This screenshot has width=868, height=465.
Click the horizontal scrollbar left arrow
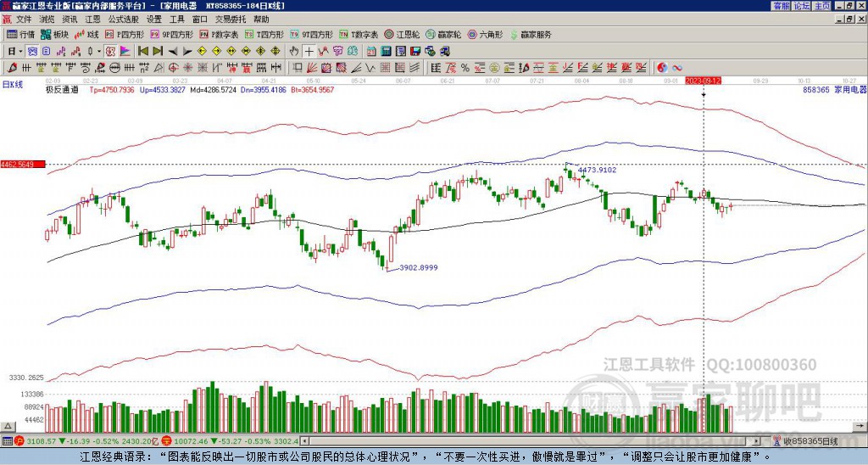[304, 441]
